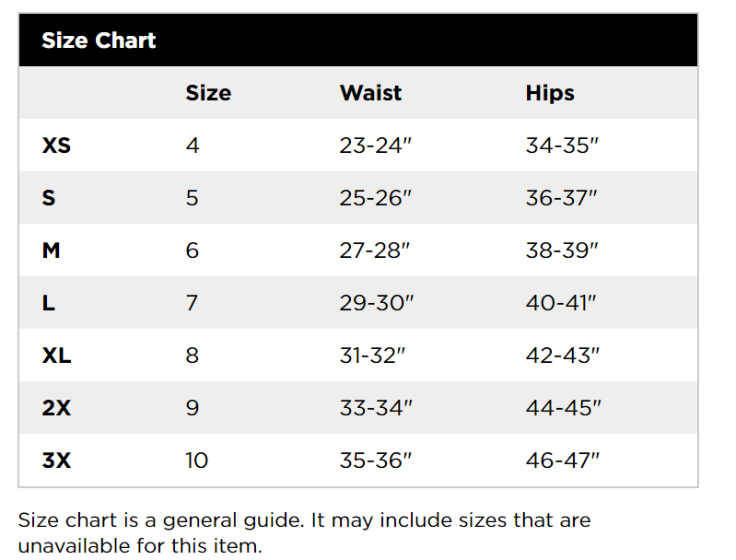Click the S row label
The image size is (736, 560).
tap(49, 198)
